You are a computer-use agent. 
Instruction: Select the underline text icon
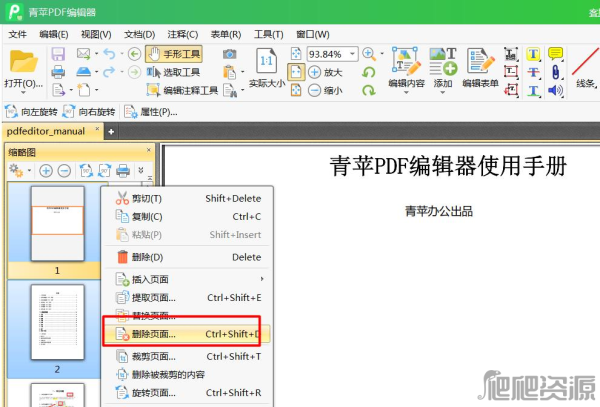coord(533,90)
